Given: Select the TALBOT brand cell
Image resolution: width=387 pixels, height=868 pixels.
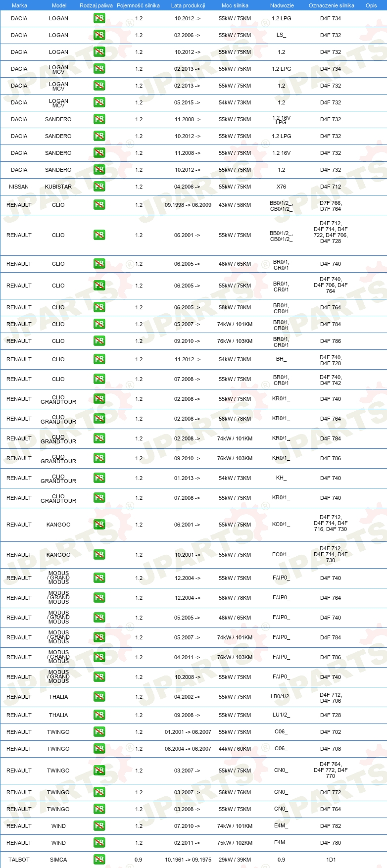Looking at the screenshot, I should tap(19, 860).
